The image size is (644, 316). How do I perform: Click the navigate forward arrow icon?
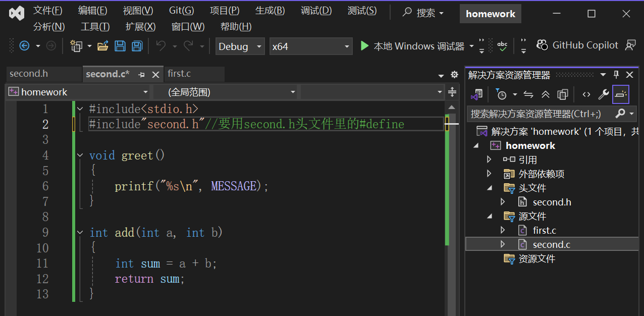click(51, 46)
